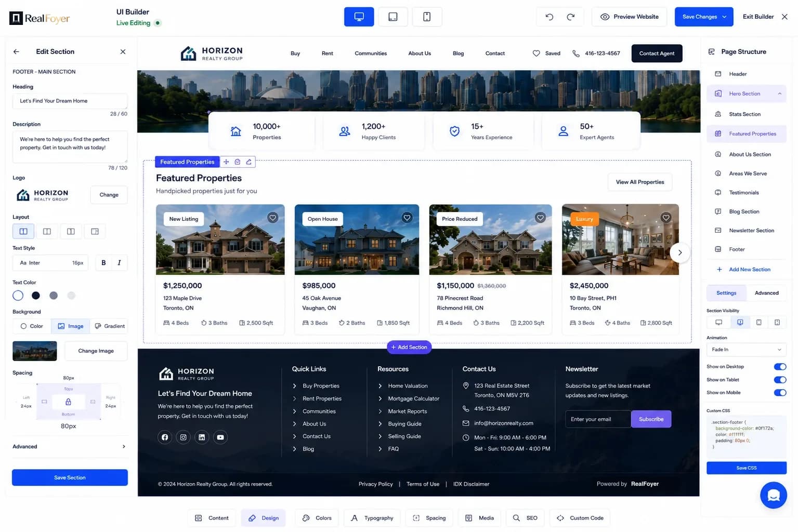This screenshot has width=798, height=532.
Task: Favorite the $2,450,000 luxury listing heart
Action: (666, 218)
